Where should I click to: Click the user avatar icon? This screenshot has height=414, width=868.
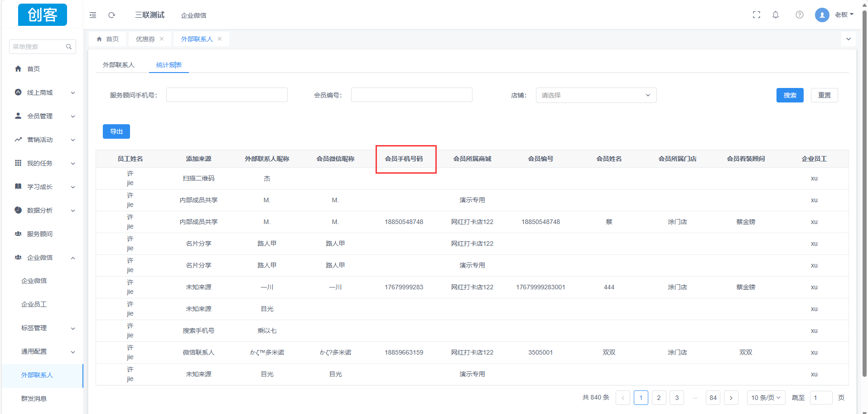(x=822, y=15)
